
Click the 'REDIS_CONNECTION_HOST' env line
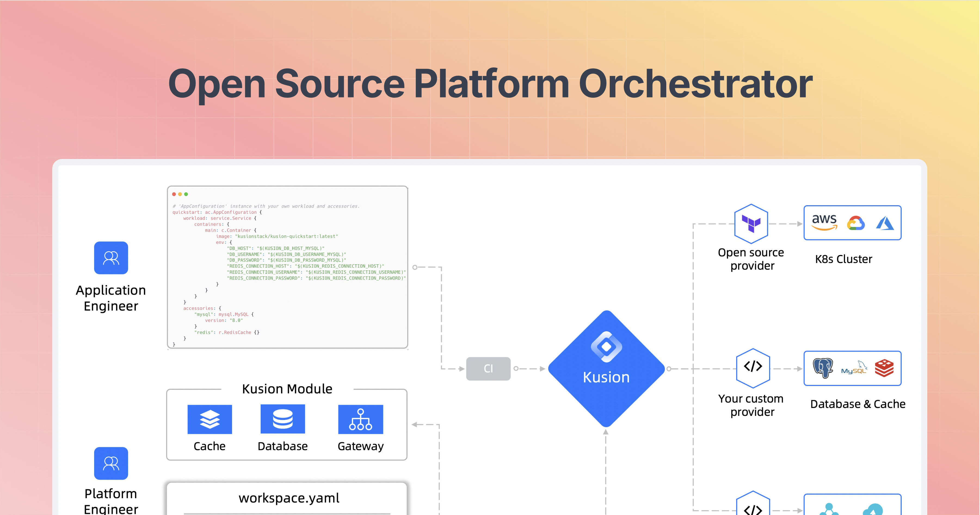306,266
